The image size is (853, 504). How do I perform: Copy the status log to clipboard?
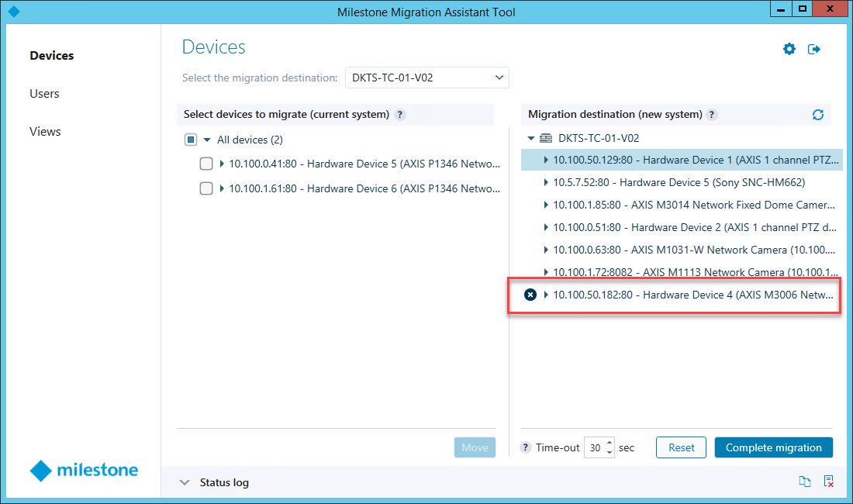point(805,482)
